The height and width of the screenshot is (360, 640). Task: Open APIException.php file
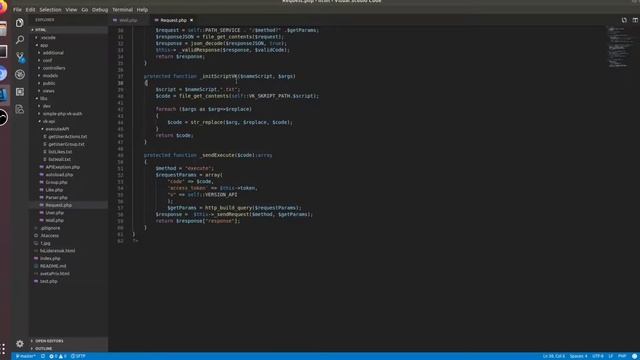pyautogui.click(x=62, y=167)
